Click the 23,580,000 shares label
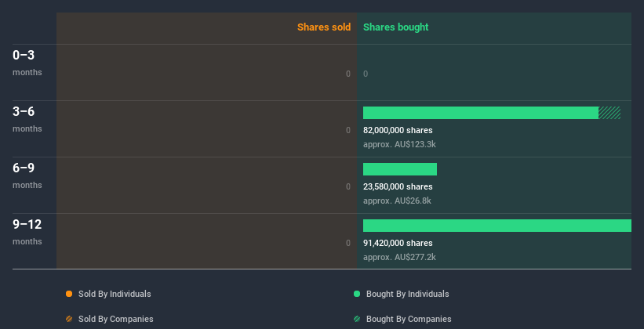The height and width of the screenshot is (329, 644). tap(398, 186)
